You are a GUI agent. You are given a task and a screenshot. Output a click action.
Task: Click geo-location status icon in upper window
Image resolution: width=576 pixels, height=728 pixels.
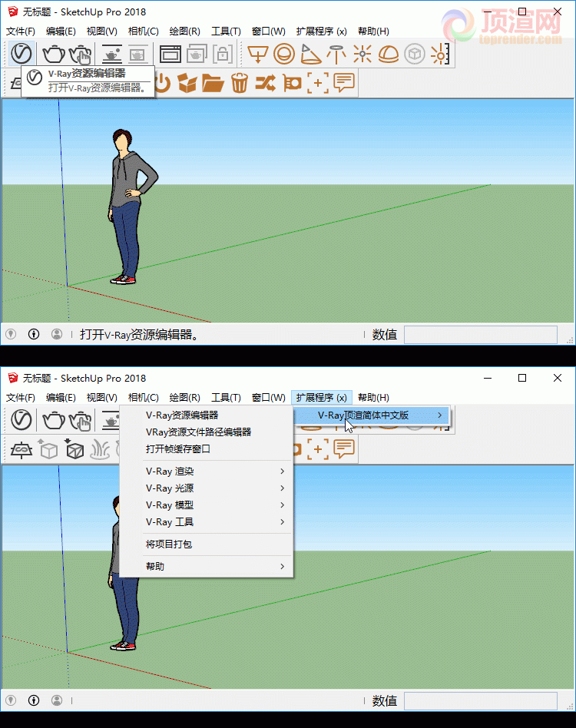click(12, 334)
